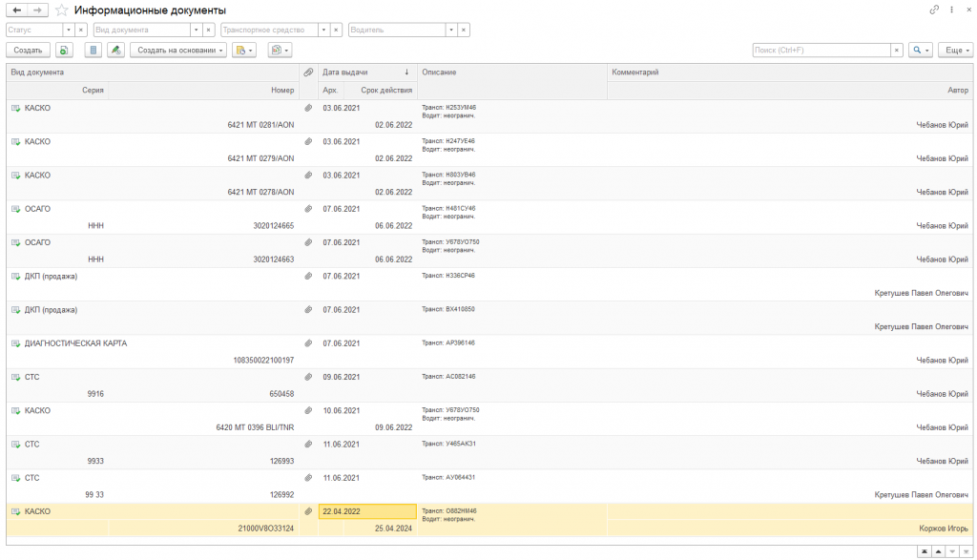This screenshot has width=977, height=560.
Task: Click the edit pencil icon in toolbar
Action: click(115, 50)
